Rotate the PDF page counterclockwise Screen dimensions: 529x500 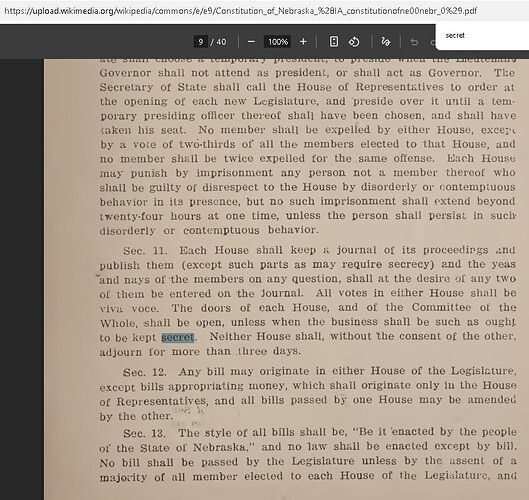tap(354, 42)
